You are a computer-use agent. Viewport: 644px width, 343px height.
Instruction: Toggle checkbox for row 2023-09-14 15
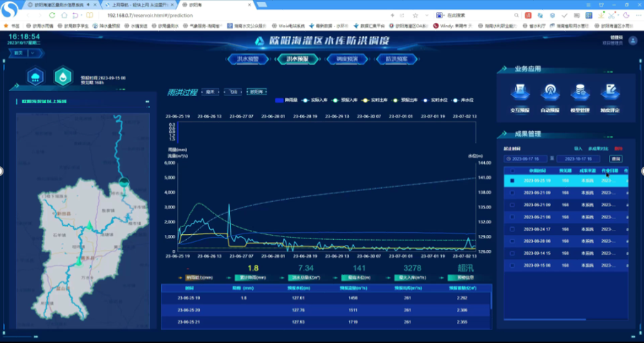[512, 253]
